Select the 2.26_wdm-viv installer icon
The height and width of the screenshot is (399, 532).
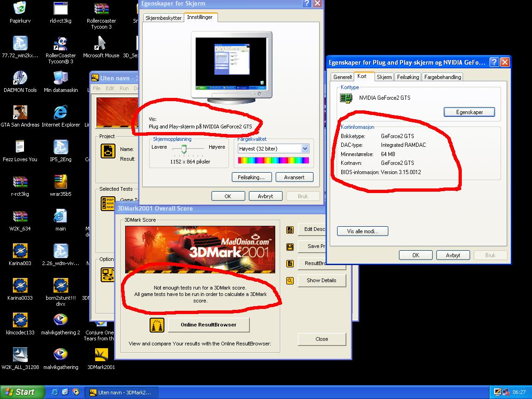click(61, 251)
